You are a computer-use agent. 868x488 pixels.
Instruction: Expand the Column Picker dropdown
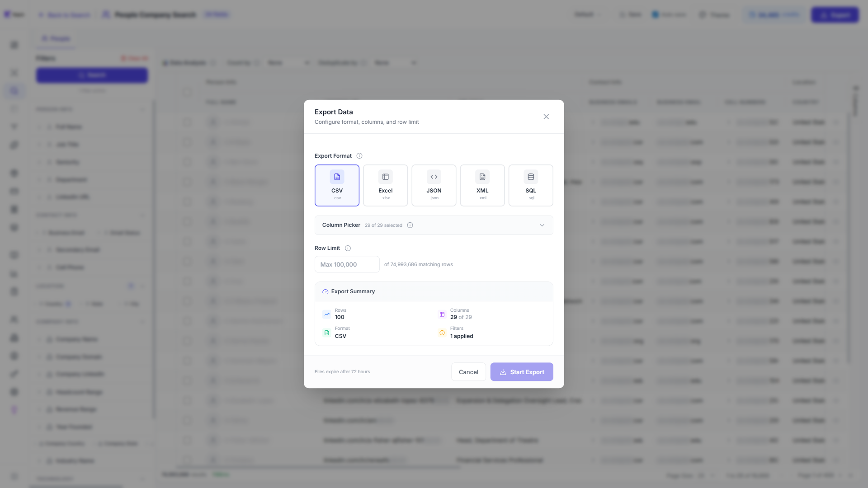click(542, 225)
